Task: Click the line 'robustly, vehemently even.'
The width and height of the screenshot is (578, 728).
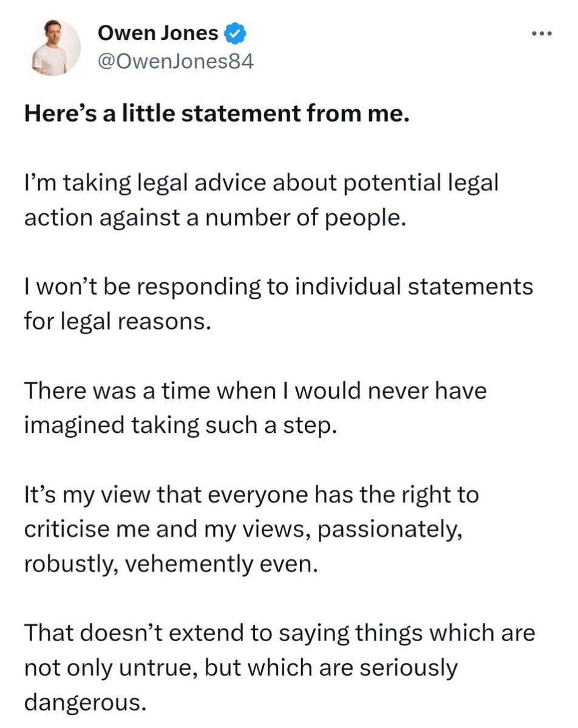Action: [x=171, y=564]
